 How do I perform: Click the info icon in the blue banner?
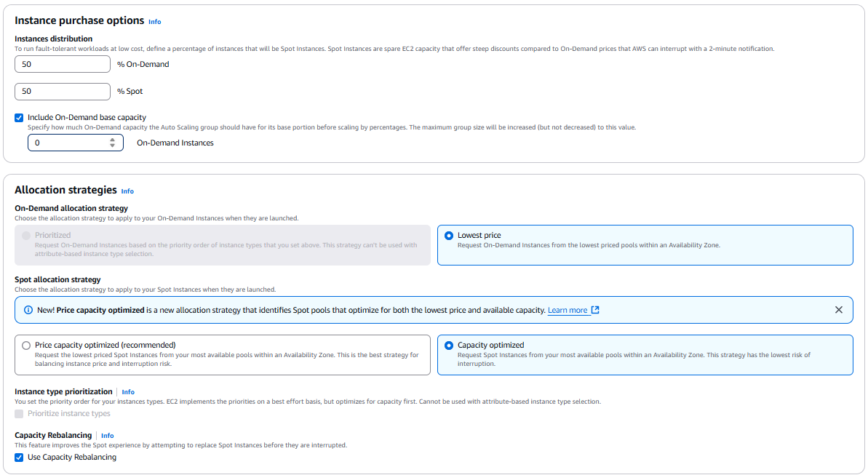[x=28, y=310]
